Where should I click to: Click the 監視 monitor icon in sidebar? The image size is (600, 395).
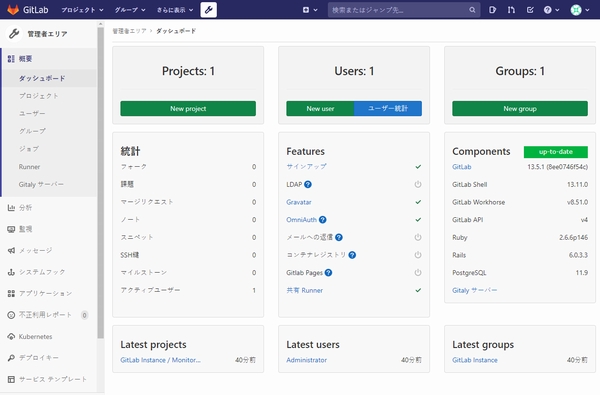click(11, 229)
